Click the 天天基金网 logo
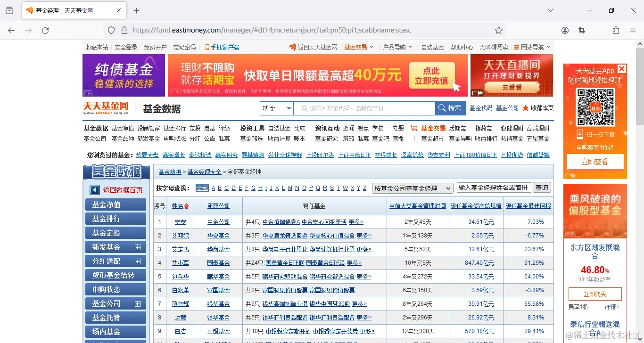The image size is (644, 343). (x=106, y=108)
